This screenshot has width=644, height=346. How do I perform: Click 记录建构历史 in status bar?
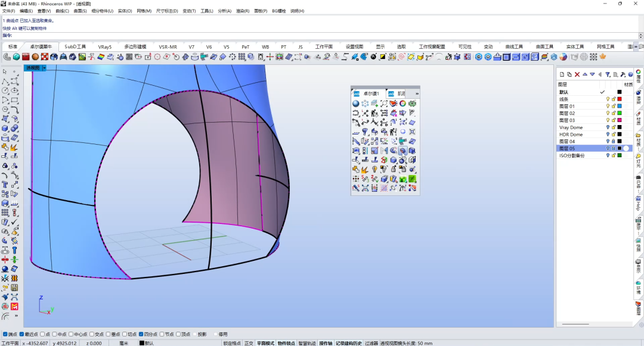(x=349, y=343)
